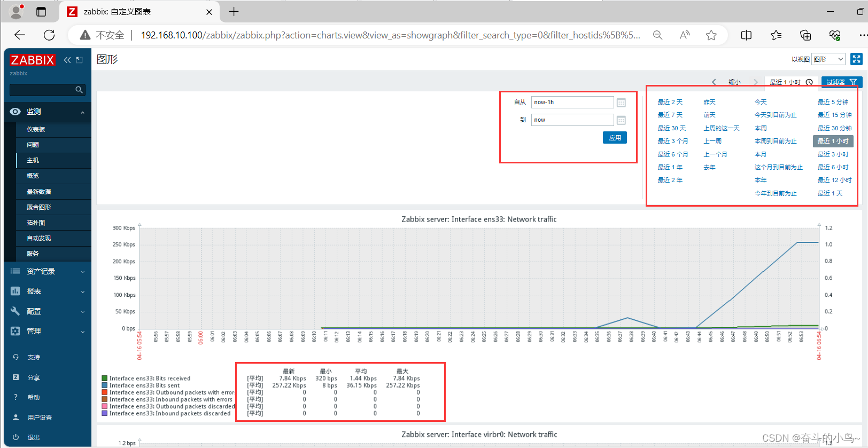This screenshot has width=868, height=448.
Task: Toggle the 过滤器 filter tab
Action: (x=841, y=82)
